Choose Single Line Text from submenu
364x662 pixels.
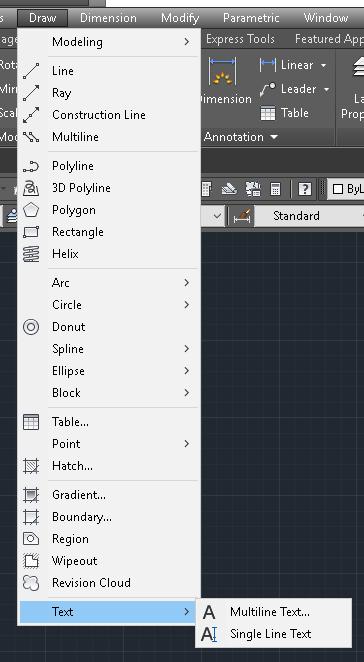point(274,634)
